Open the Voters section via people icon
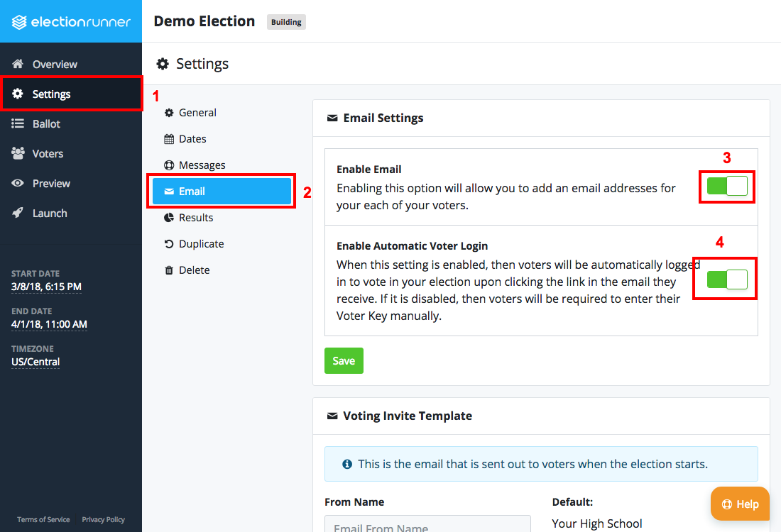Viewport: 781px width, 532px height. point(19,153)
